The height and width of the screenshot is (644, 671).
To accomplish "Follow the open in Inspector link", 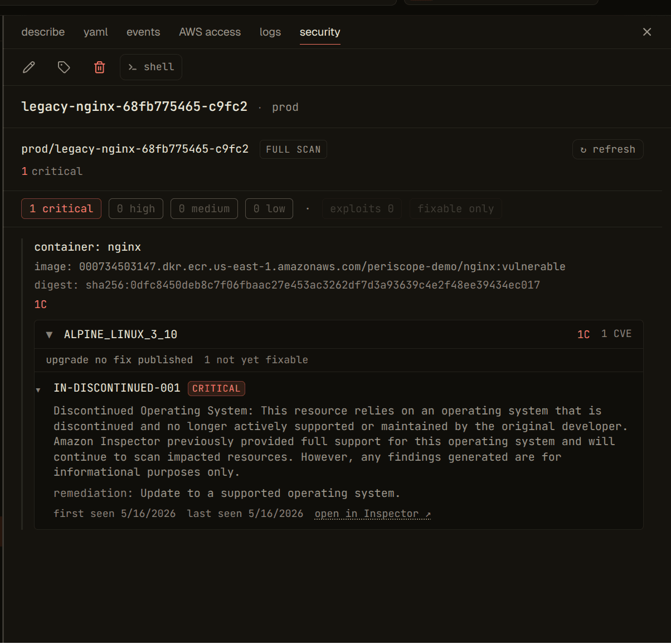I will coord(373,514).
